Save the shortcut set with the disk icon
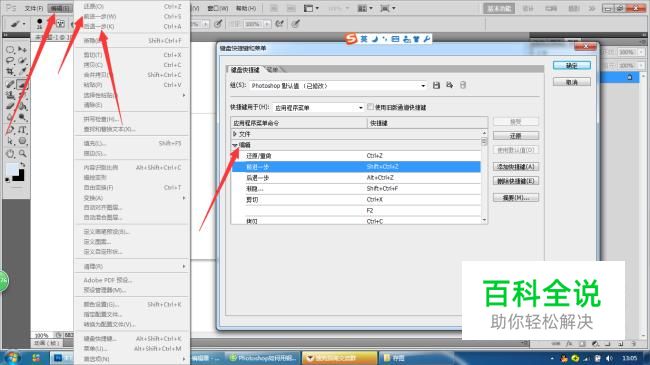The height and width of the screenshot is (365, 650). coord(436,85)
